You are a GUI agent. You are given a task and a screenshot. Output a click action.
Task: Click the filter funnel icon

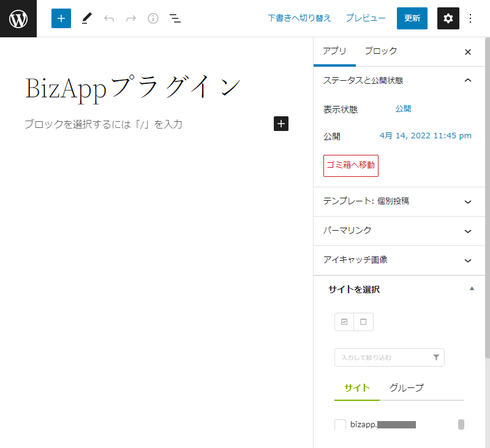(x=436, y=357)
